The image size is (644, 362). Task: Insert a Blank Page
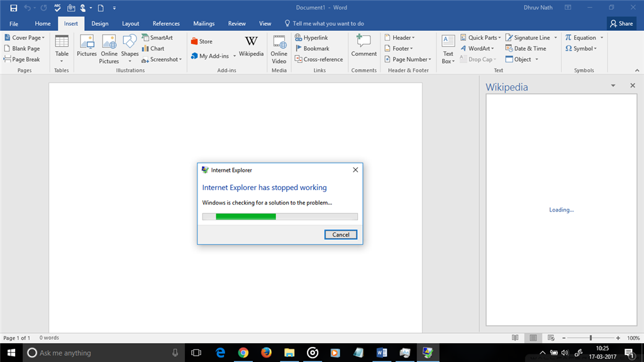point(22,48)
